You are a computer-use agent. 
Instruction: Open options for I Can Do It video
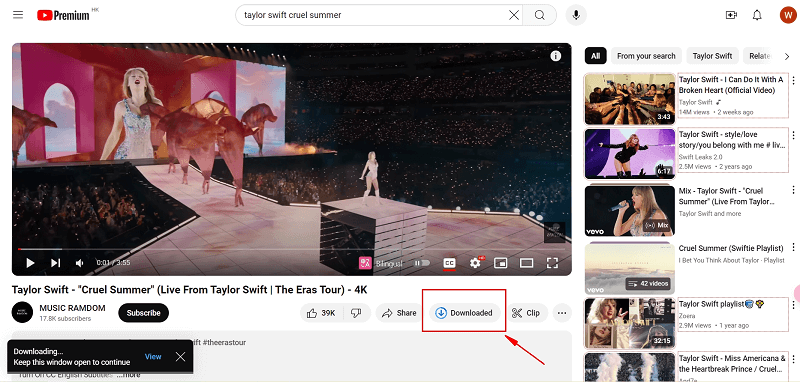(793, 80)
